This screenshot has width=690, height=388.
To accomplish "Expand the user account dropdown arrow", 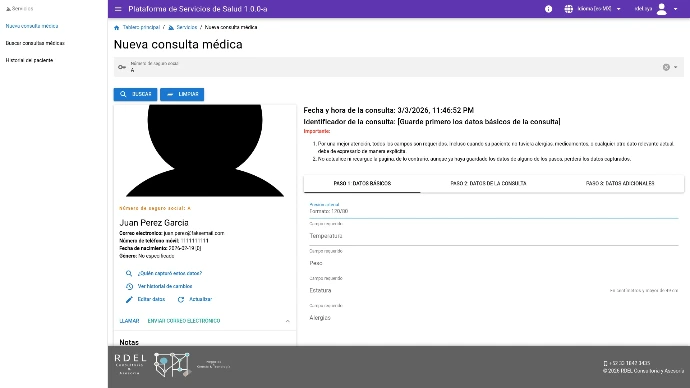I will (675, 9).
